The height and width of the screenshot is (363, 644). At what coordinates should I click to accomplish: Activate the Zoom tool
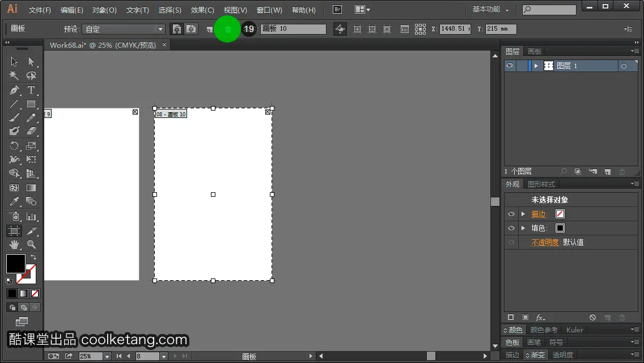(31, 244)
